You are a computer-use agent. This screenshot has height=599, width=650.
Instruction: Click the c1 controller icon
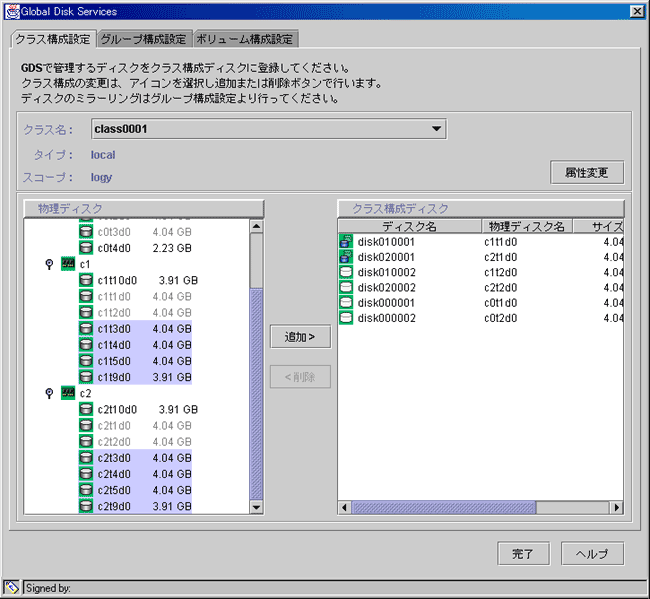tap(68, 264)
